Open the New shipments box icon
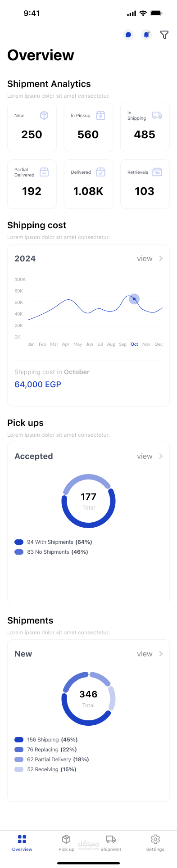Image resolution: width=177 pixels, height=868 pixels. pyautogui.click(x=44, y=115)
